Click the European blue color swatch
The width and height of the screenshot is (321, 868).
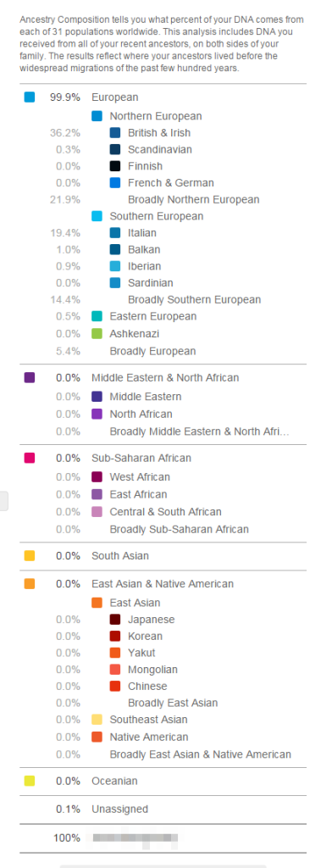tap(30, 97)
